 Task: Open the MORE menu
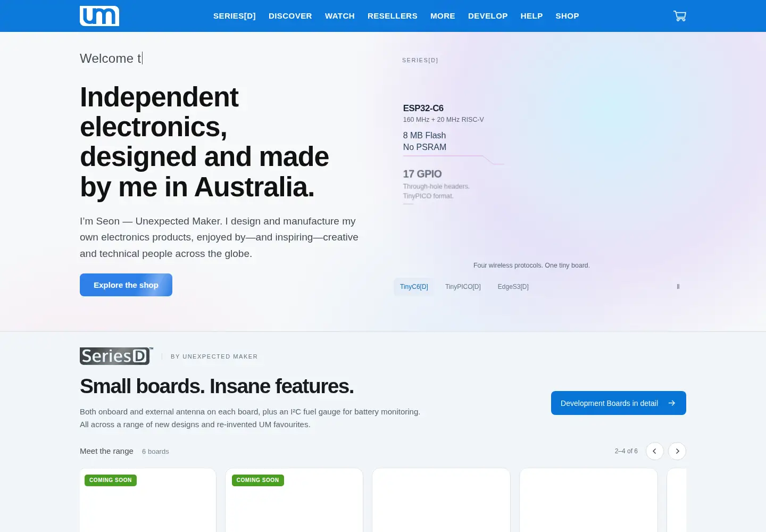click(443, 16)
